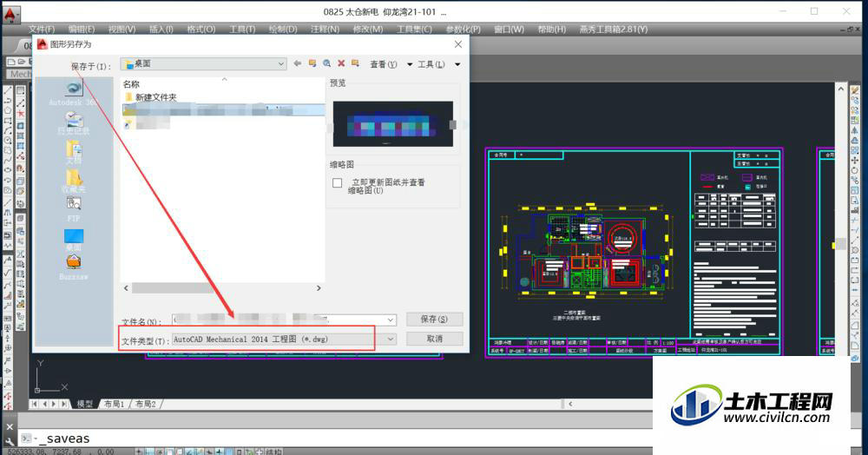This screenshot has height=455, width=868.
Task: Open the FTP location shortcut
Action: click(x=74, y=210)
